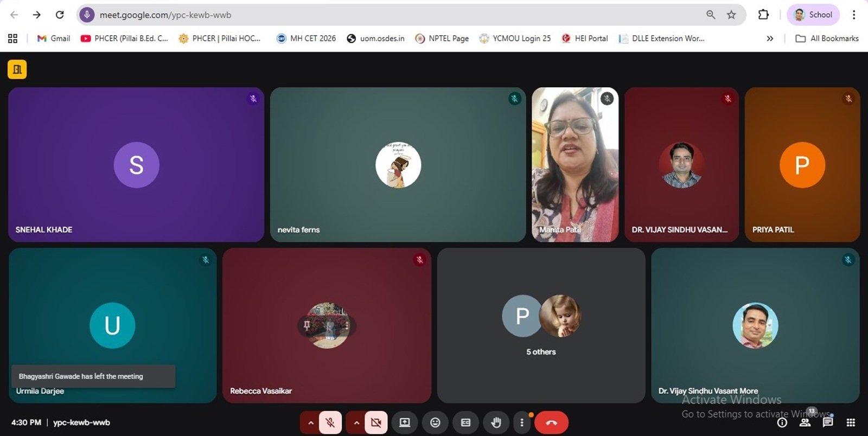Viewport: 868px width, 436px height.
Task: Click the School profile button
Action: click(813, 15)
